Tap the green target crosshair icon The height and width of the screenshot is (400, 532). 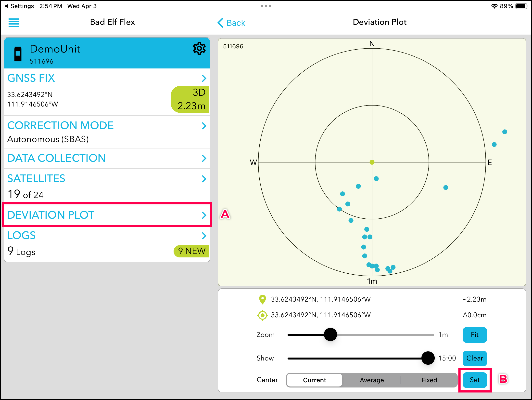pyautogui.click(x=262, y=315)
